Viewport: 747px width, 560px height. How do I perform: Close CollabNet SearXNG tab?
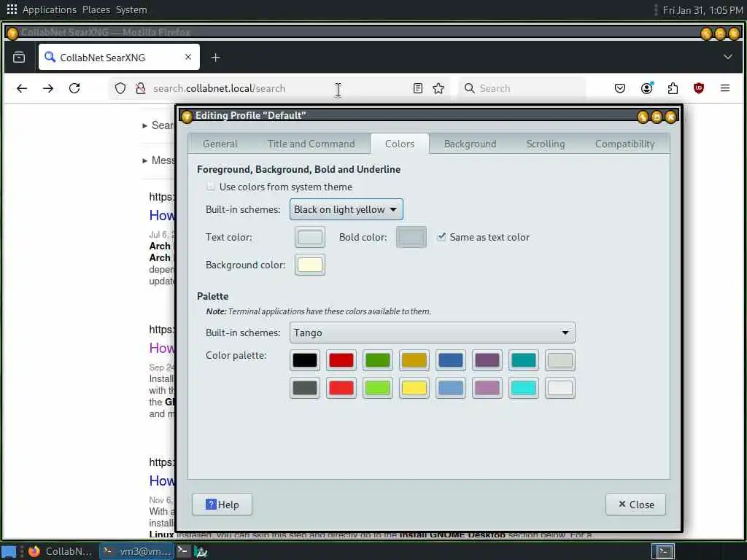tap(188, 57)
